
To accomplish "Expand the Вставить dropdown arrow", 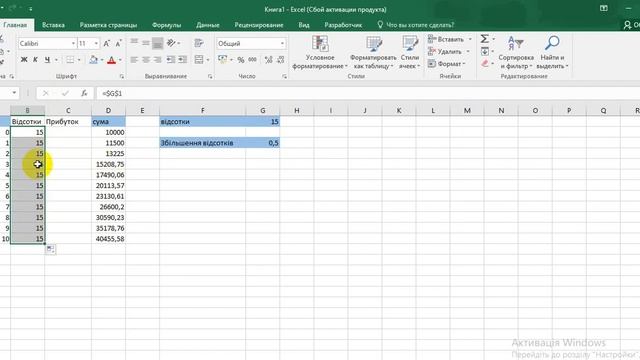I will point(470,39).
